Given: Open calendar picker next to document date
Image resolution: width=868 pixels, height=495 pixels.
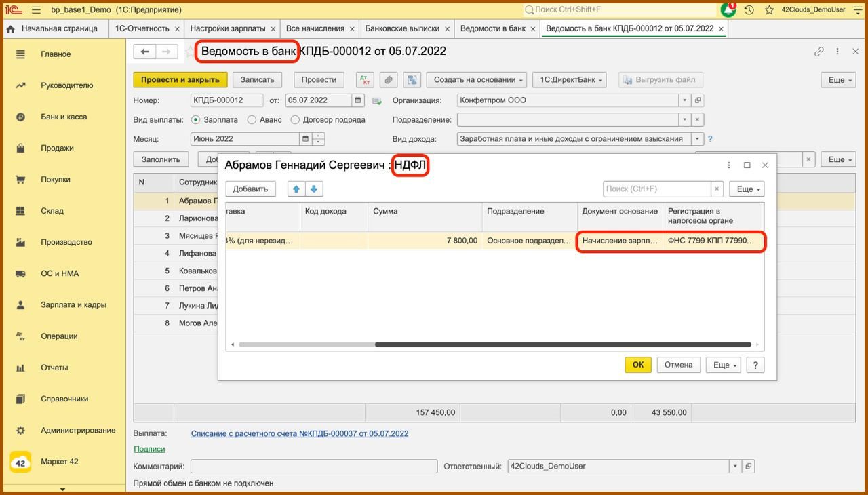Looking at the screenshot, I should click(x=358, y=100).
